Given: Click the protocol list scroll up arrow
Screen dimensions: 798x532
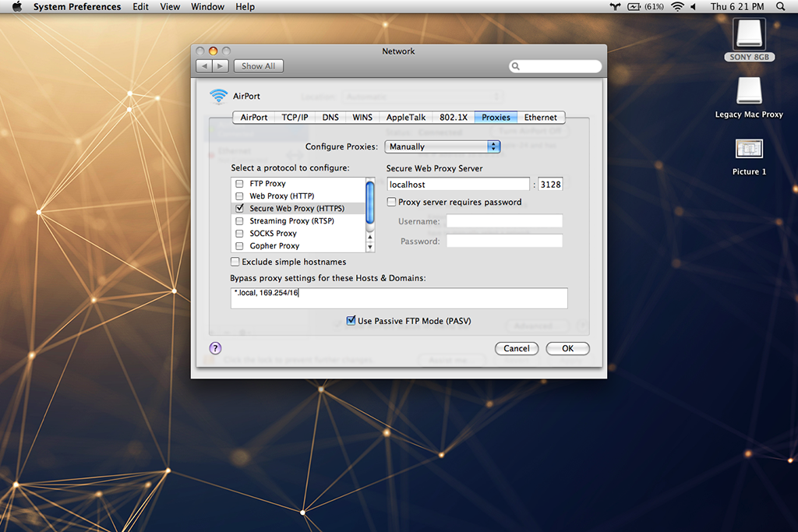Looking at the screenshot, I should pyautogui.click(x=370, y=237).
